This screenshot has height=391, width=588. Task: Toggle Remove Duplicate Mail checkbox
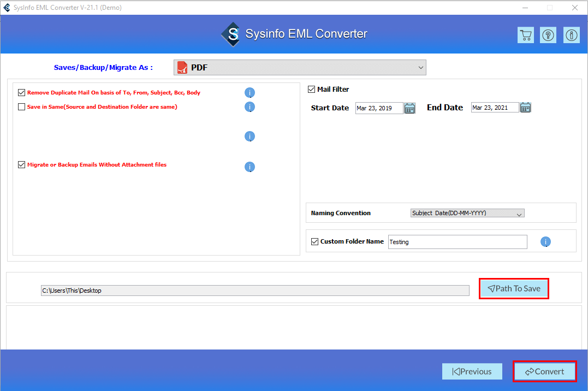coord(22,93)
